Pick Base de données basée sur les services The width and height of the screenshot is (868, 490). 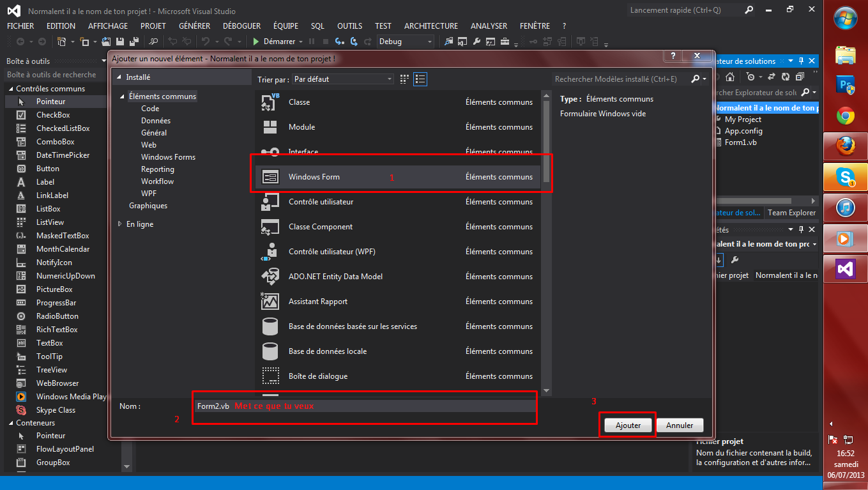397,326
